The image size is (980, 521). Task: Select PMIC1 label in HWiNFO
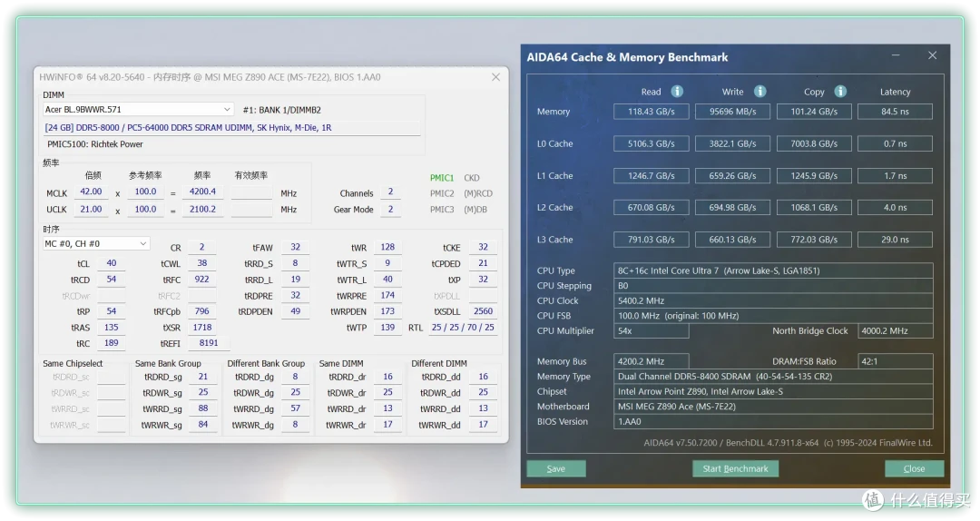pyautogui.click(x=442, y=178)
